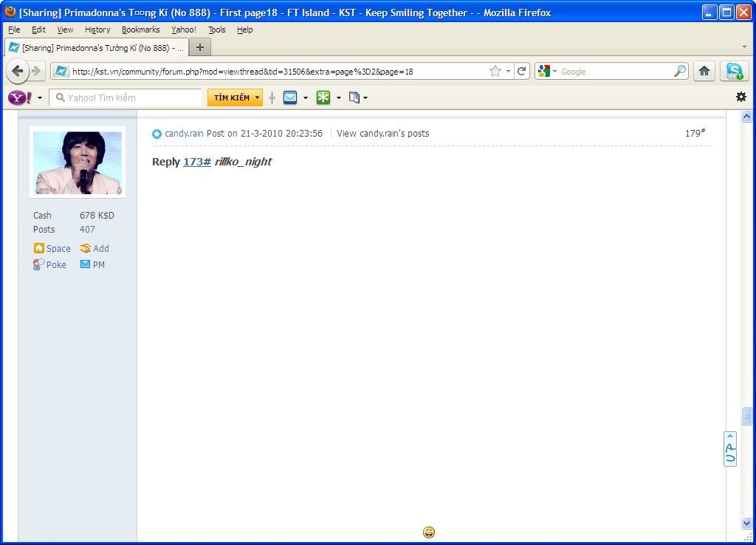This screenshot has width=756, height=545.
Task: Expand the bookmarks page icon dropdown arrow
Action: point(365,98)
